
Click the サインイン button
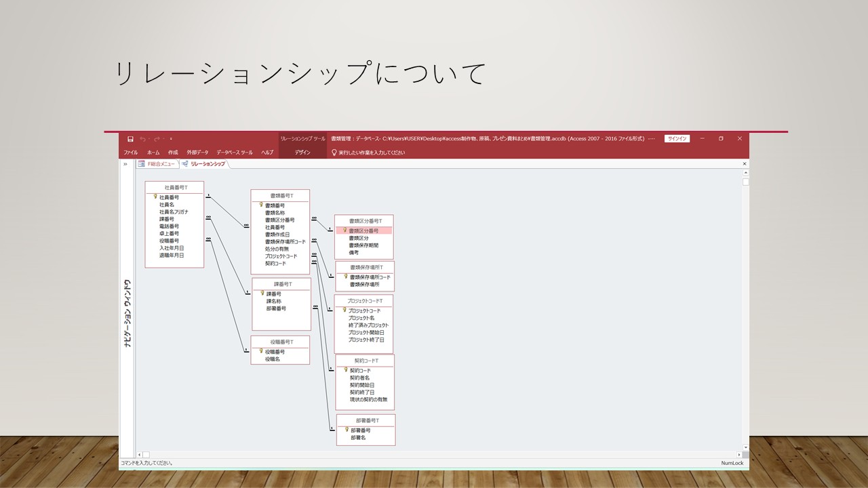[x=677, y=139]
